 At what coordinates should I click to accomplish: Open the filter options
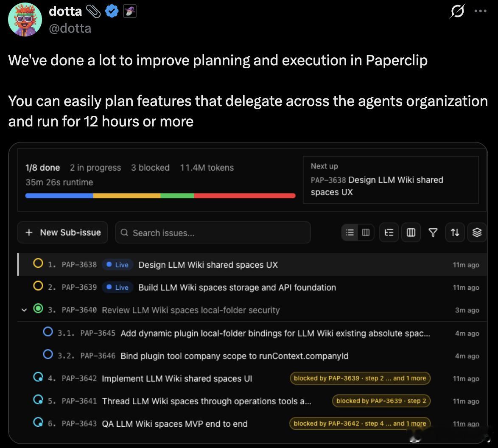(433, 232)
